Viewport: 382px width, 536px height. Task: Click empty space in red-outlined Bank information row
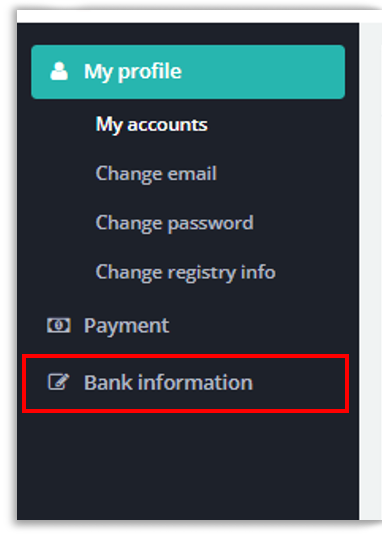[x=301, y=383]
